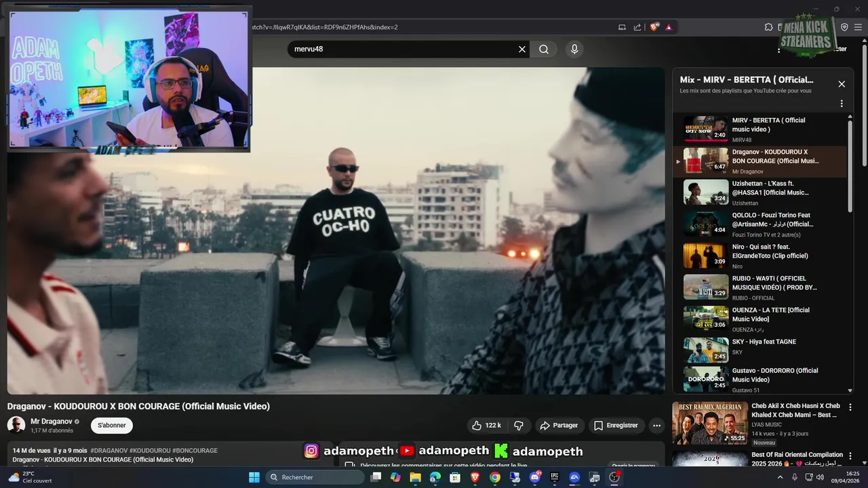Open #DRAGANOV hashtag link
Viewport: 868px width, 488px height.
click(108, 450)
